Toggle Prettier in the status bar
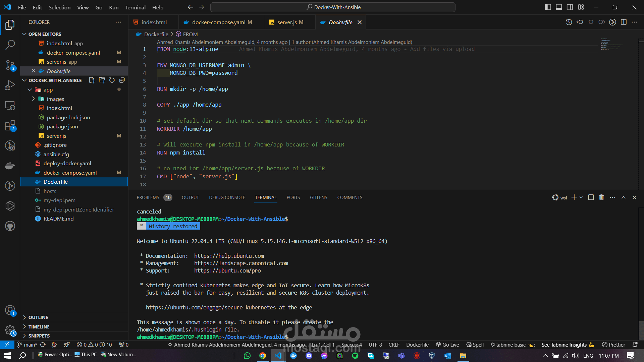 (x=613, y=345)
